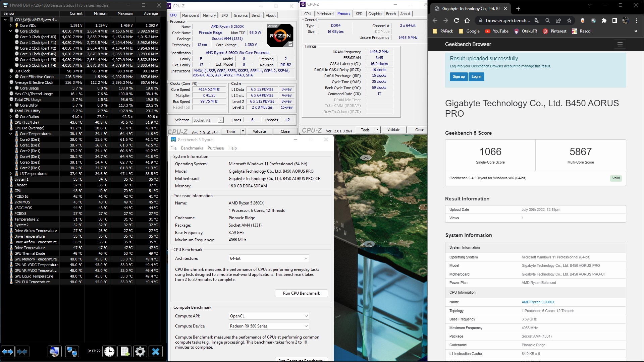
Task: Open Geekbench Architecture 64-bit dropdown
Action: pyautogui.click(x=269, y=258)
